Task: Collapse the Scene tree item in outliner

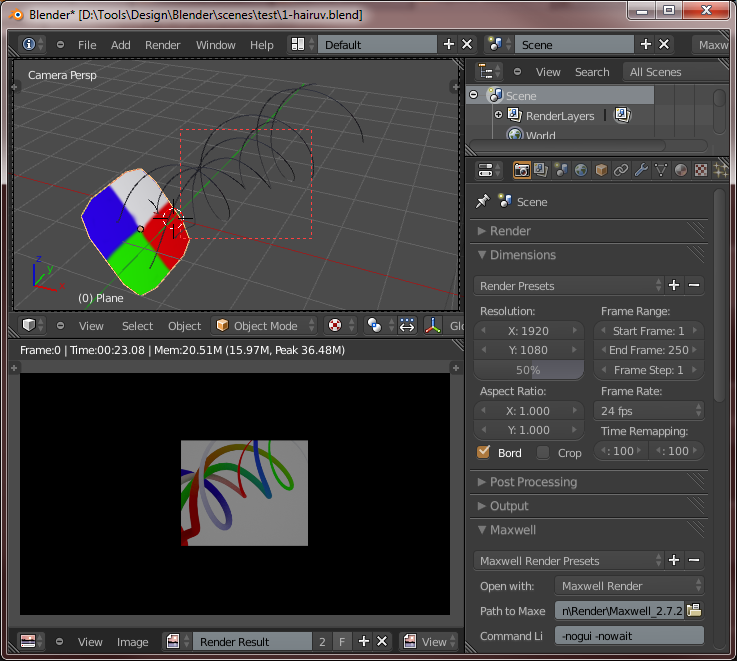Action: (x=474, y=95)
